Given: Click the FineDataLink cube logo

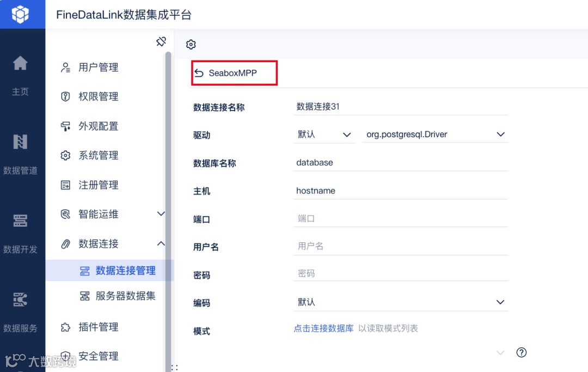Looking at the screenshot, I should click(20, 14).
